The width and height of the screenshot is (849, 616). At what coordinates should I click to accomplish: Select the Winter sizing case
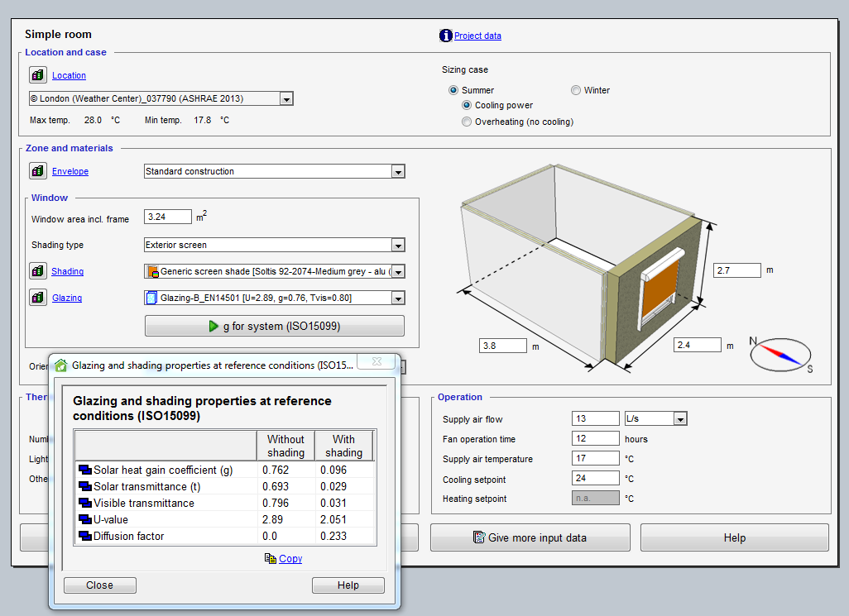click(x=575, y=89)
